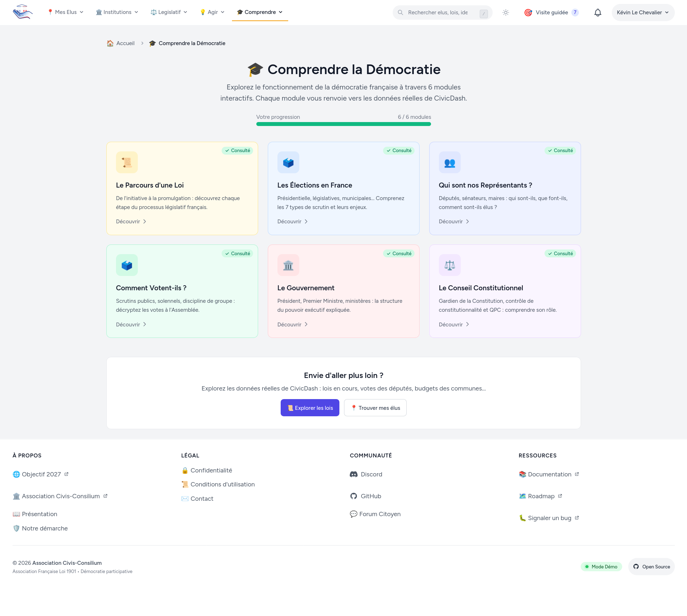Click the scroll icon on Parcours d'une Loi card
The image size is (687, 616).
tap(127, 163)
